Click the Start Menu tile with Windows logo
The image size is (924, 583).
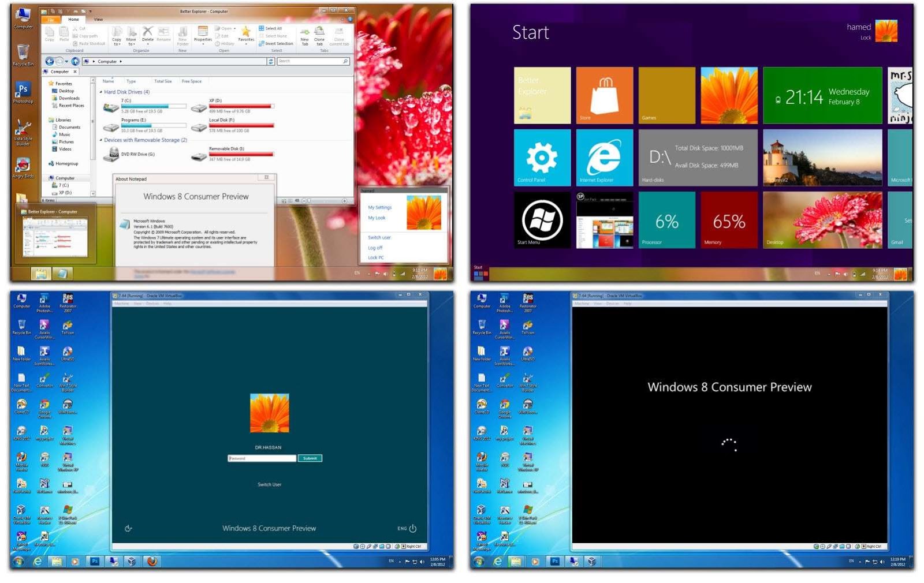(x=541, y=220)
